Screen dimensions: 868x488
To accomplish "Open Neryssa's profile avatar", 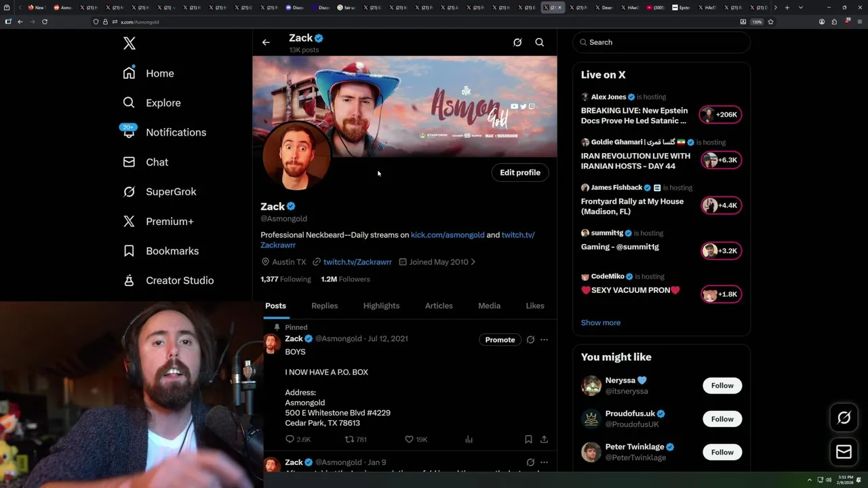I will (591, 386).
